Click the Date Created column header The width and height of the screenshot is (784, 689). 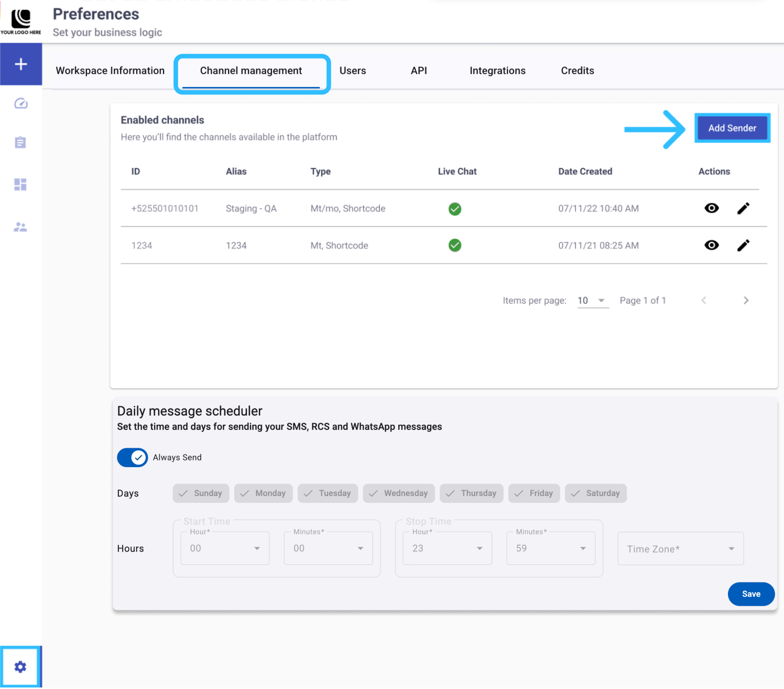[585, 171]
